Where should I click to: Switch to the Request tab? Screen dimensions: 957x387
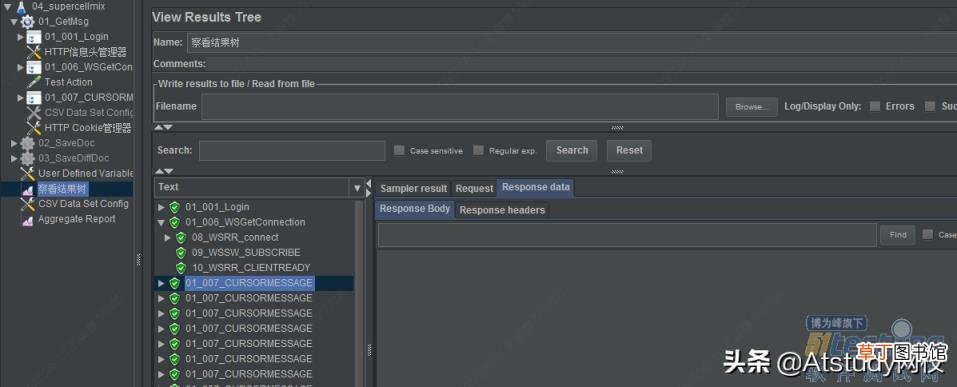click(x=474, y=189)
